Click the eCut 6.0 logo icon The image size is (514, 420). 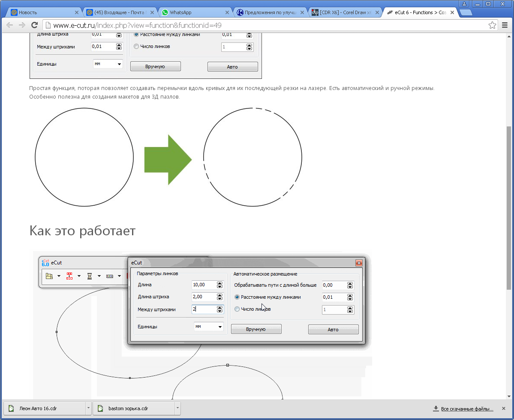(45, 263)
